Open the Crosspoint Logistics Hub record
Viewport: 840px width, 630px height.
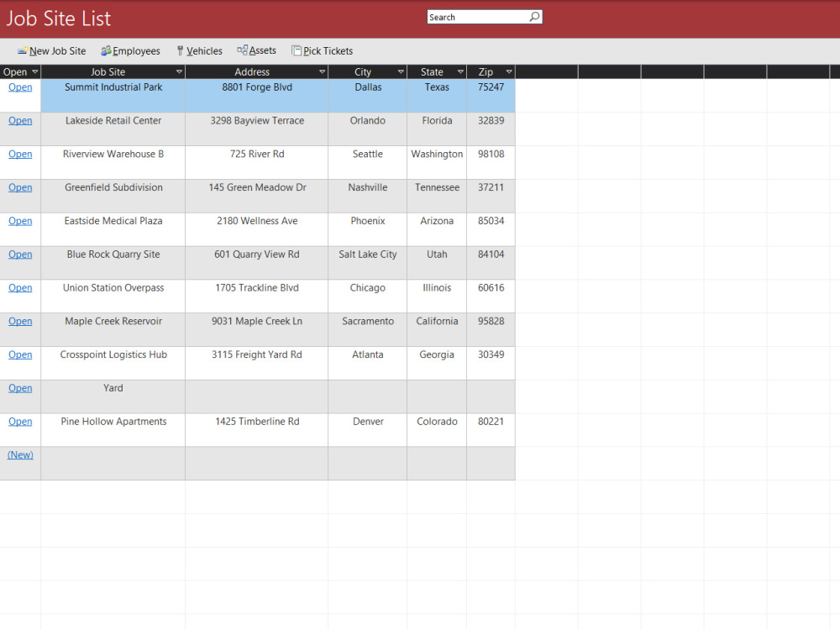click(x=20, y=354)
